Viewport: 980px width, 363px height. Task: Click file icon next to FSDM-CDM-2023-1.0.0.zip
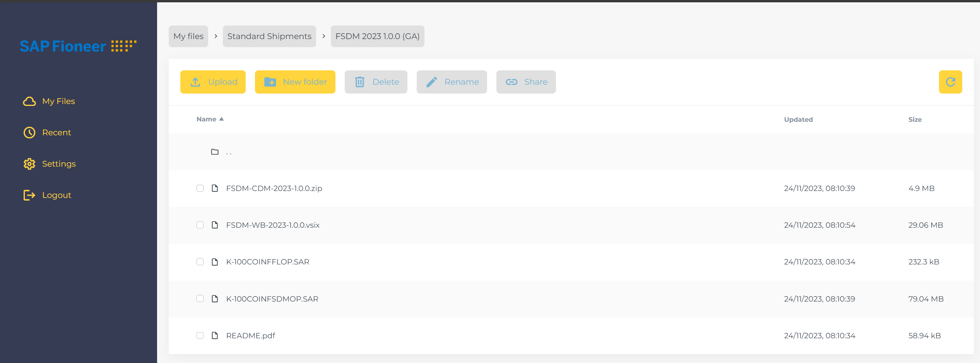click(x=215, y=188)
